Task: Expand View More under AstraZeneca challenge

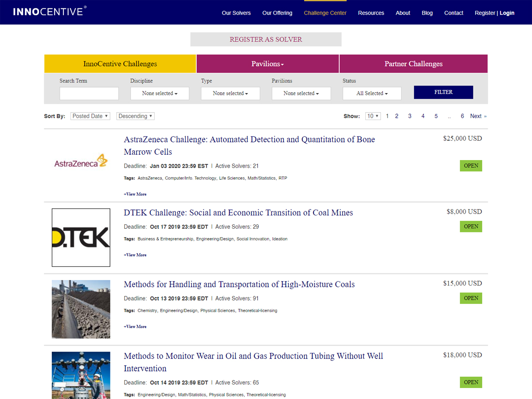Action: tap(135, 194)
